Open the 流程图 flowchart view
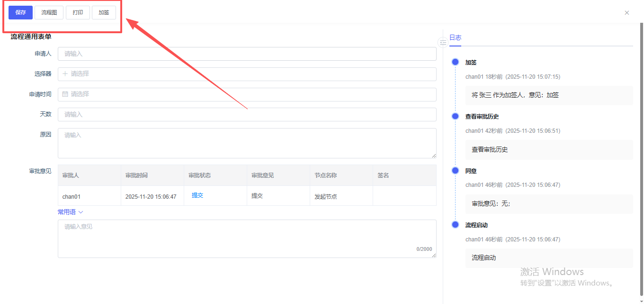This screenshot has height=304, width=644. 49,13
